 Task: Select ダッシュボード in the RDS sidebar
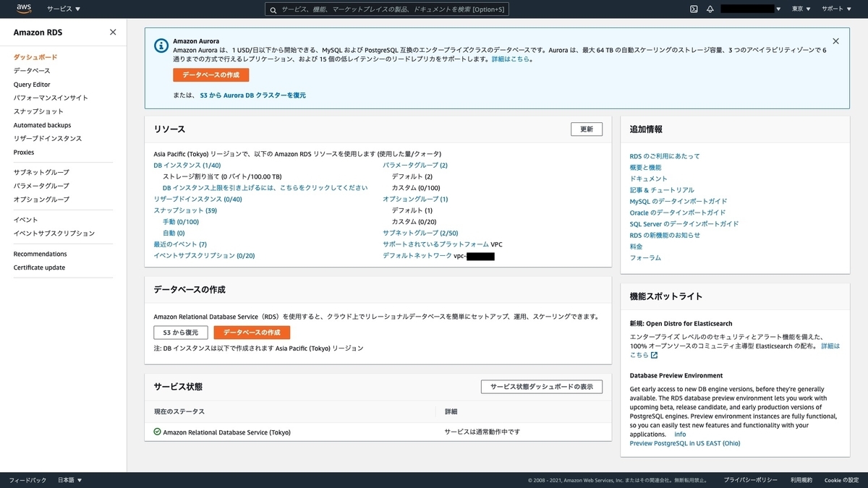(35, 56)
